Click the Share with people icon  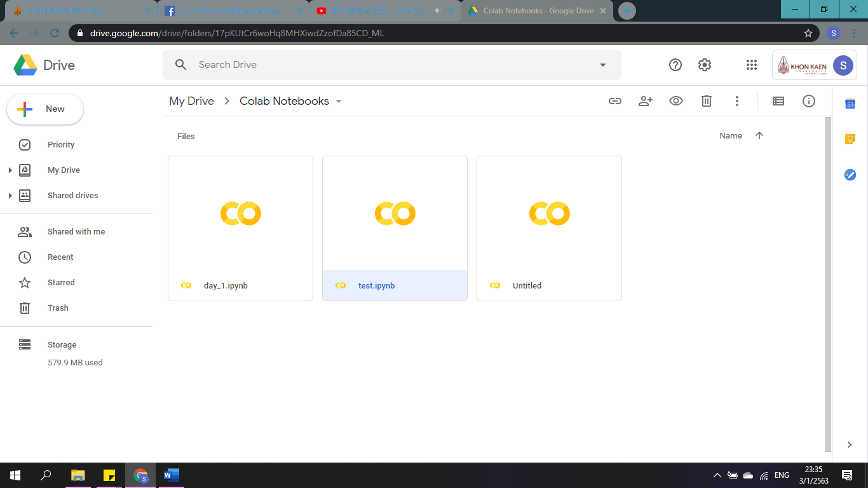pyautogui.click(x=646, y=101)
